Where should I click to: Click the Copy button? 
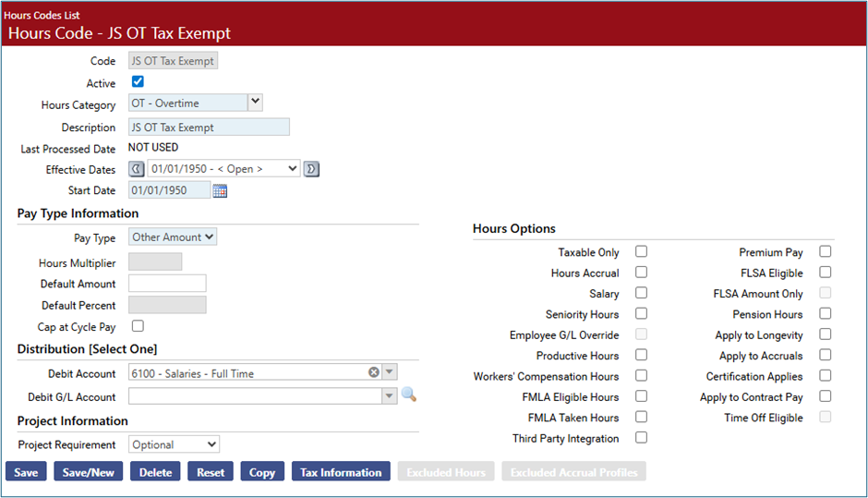(262, 472)
